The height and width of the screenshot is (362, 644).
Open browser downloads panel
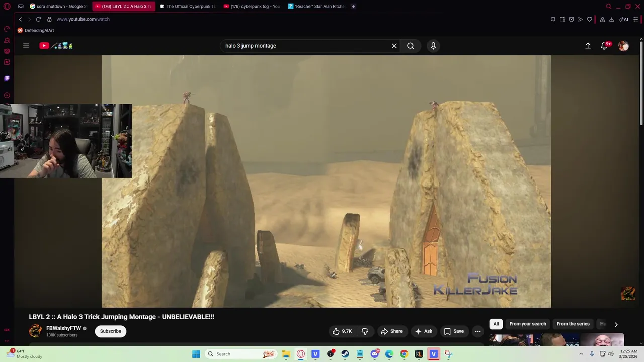tap(611, 19)
